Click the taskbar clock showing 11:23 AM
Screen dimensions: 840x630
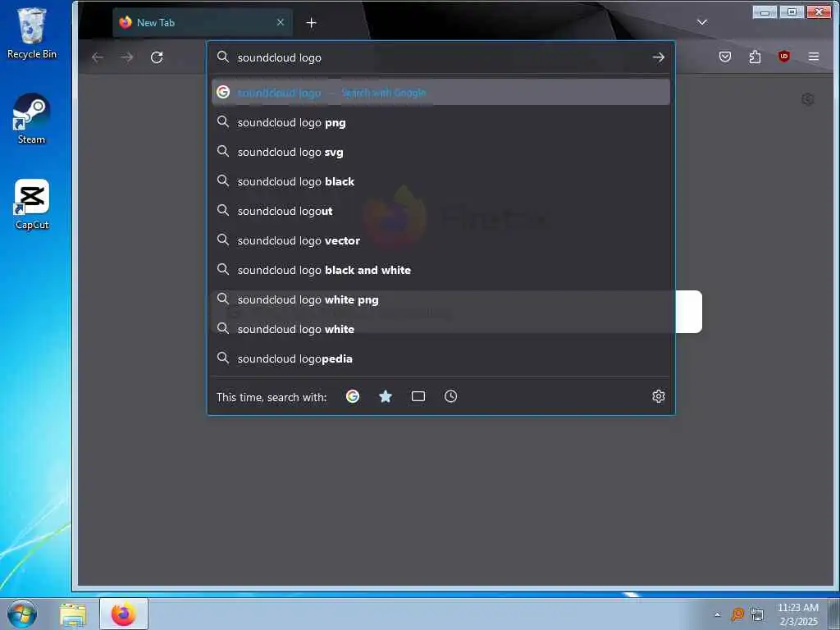tap(797, 614)
